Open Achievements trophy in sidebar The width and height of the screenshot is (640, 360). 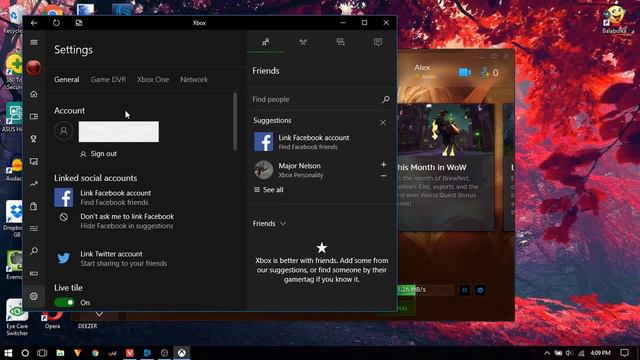pos(34,139)
